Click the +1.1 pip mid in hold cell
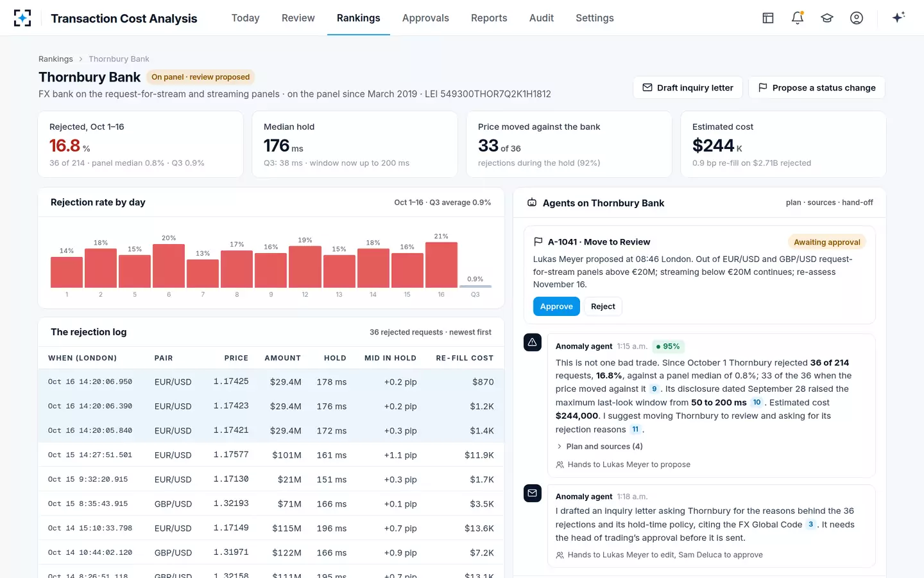This screenshot has width=924, height=578. (400, 455)
